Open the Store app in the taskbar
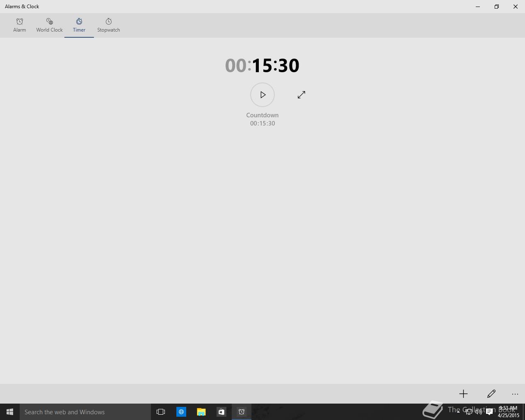The width and height of the screenshot is (525, 420). tap(221, 412)
